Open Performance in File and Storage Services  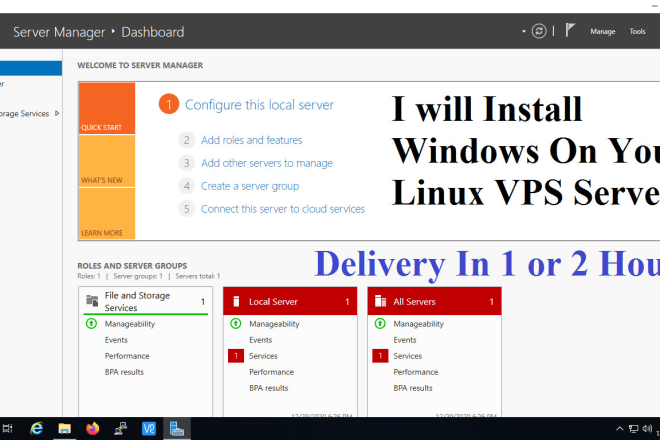coord(127,356)
